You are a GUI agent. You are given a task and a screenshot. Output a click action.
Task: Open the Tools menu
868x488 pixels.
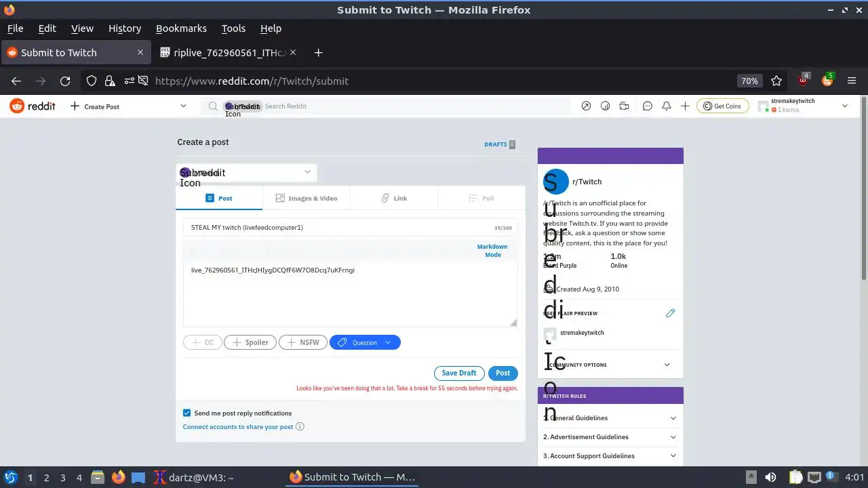click(x=233, y=28)
